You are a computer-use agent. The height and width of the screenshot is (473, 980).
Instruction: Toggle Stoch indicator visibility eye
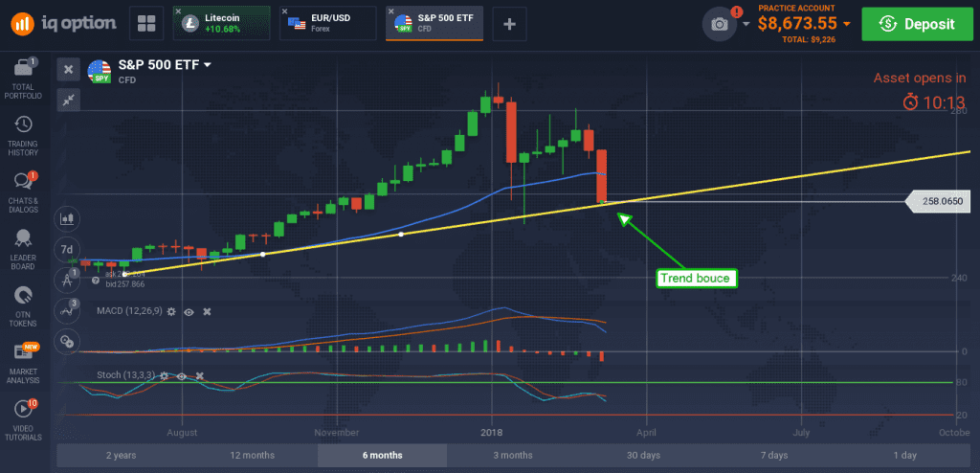click(182, 376)
